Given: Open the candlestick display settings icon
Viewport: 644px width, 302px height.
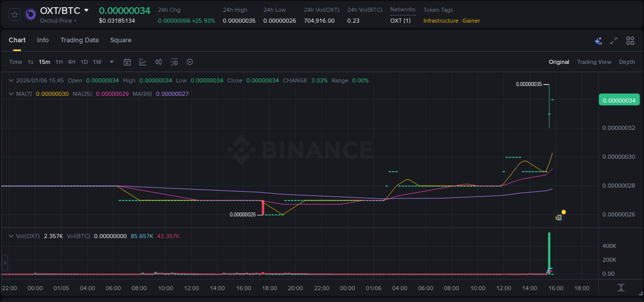Looking at the screenshot, I should [158, 62].
